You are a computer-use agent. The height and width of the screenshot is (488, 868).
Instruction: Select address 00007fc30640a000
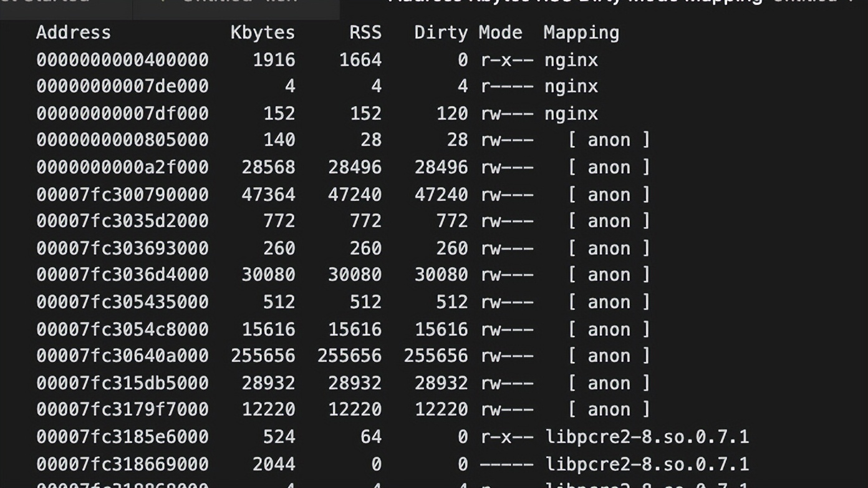[x=122, y=356]
